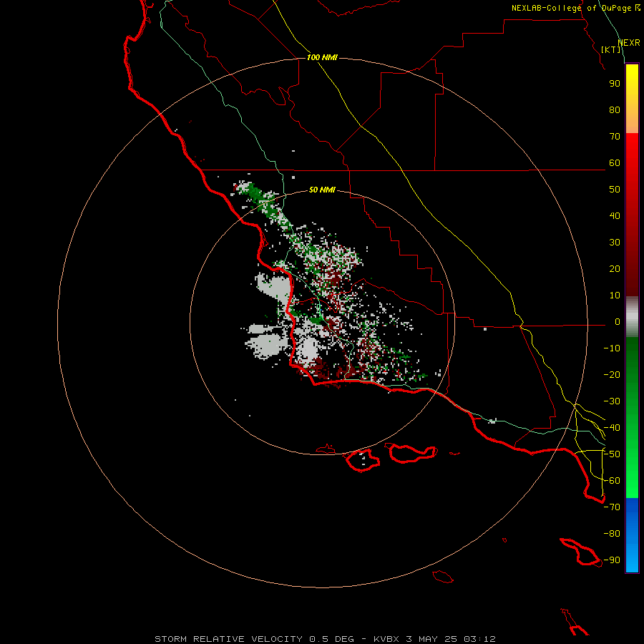Click the 20 value on velocity scale

(x=615, y=269)
